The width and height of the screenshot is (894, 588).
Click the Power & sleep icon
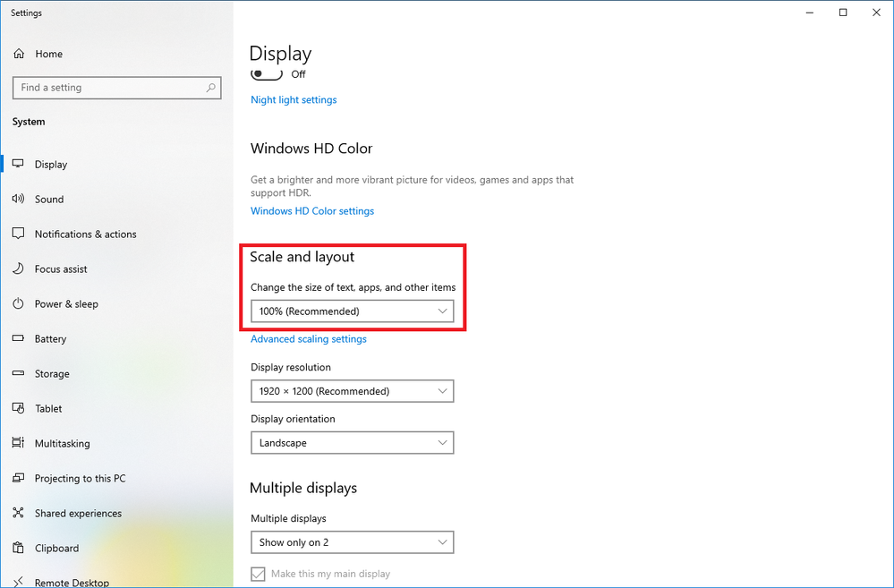point(18,303)
